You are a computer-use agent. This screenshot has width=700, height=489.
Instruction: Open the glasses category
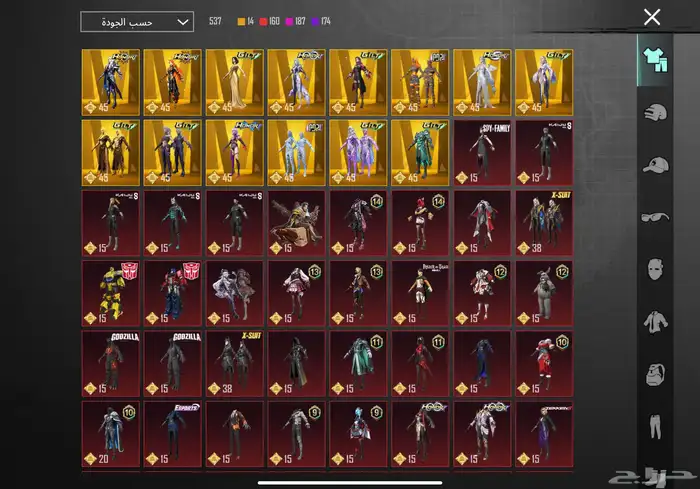pyautogui.click(x=655, y=217)
